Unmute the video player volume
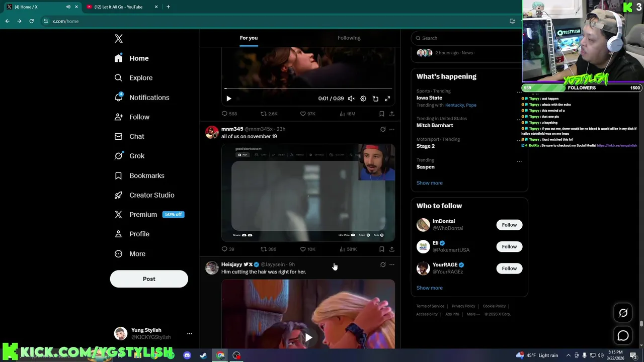Viewport: 644px width, 362px height. 351,99
